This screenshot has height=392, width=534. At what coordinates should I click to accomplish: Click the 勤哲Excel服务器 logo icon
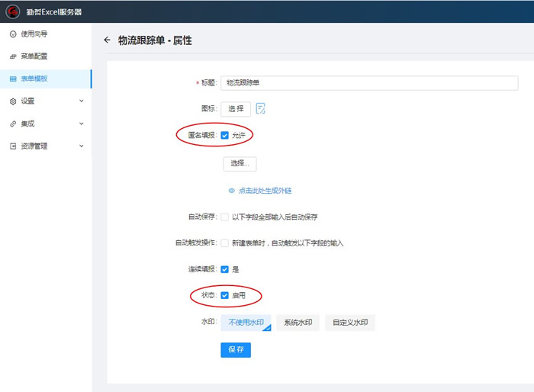pos(13,11)
